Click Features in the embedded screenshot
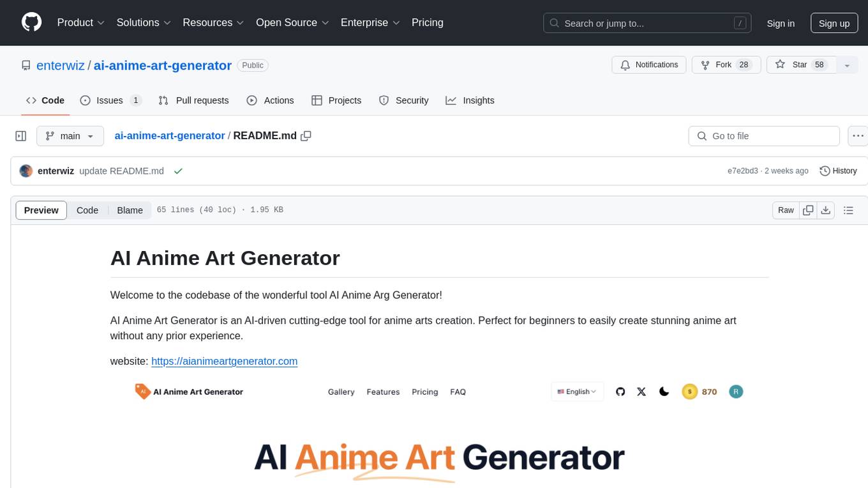 pos(383,392)
